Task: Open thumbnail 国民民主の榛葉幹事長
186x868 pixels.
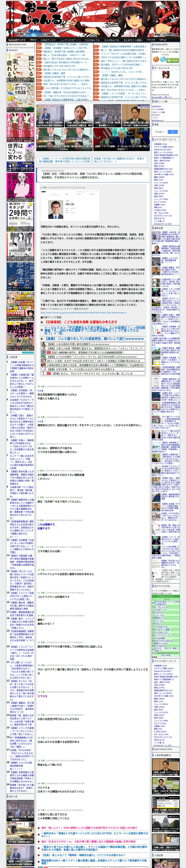Action: [x=79, y=116]
